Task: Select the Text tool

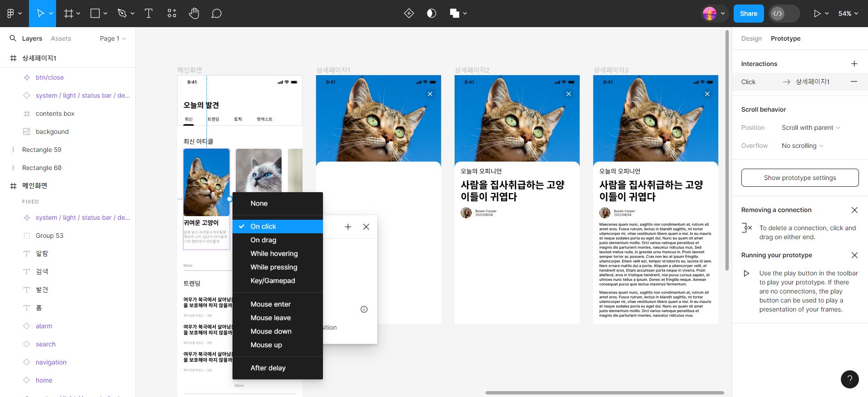Action: [x=148, y=14]
